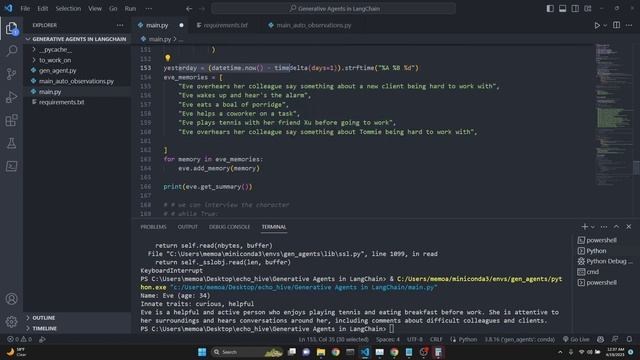Maximize panel size with chevron up

616,227
